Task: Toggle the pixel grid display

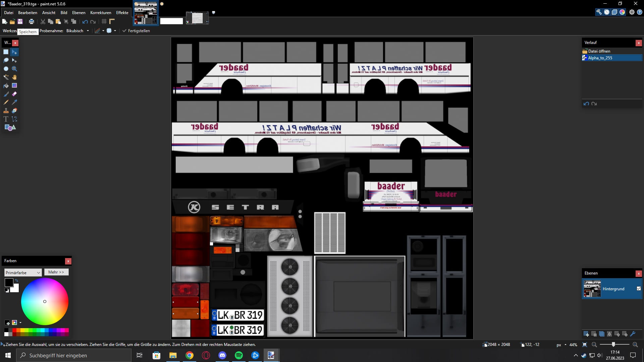Action: pyautogui.click(x=104, y=21)
